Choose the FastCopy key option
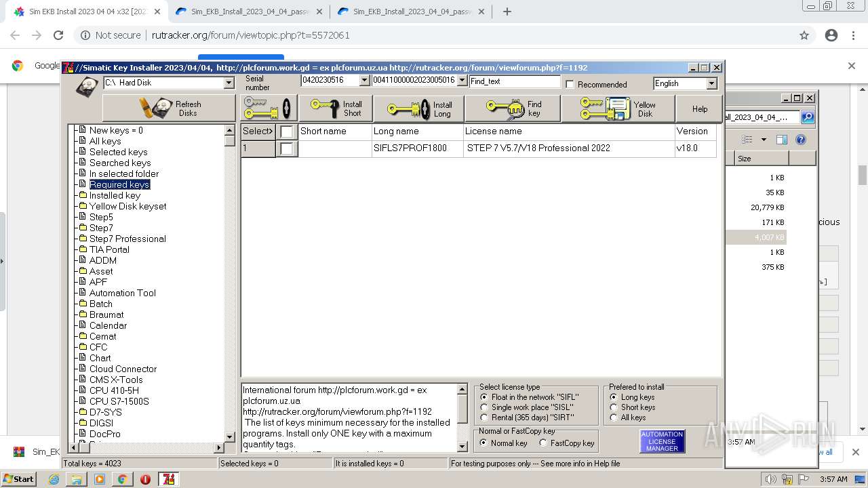Image resolution: width=868 pixels, height=488 pixels. 543,443
